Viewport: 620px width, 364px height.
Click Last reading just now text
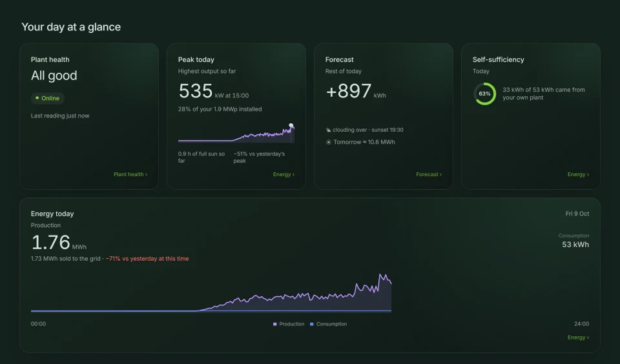coord(60,116)
